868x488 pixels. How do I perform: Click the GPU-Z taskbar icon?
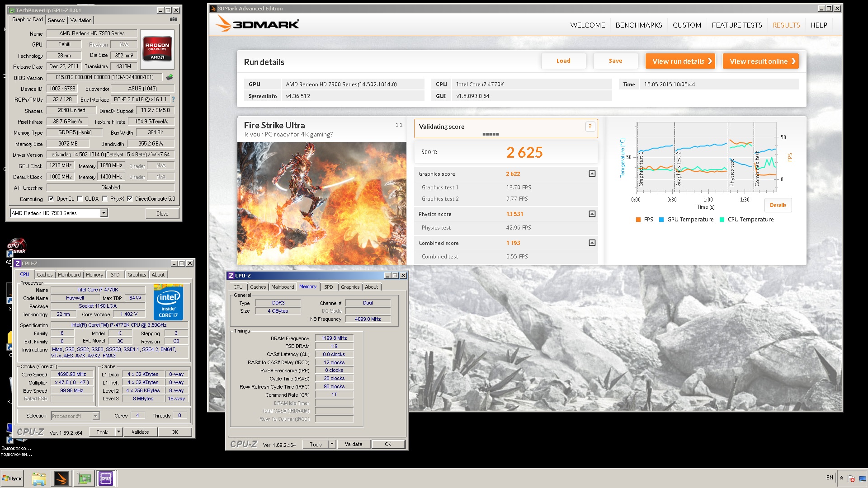[84, 479]
